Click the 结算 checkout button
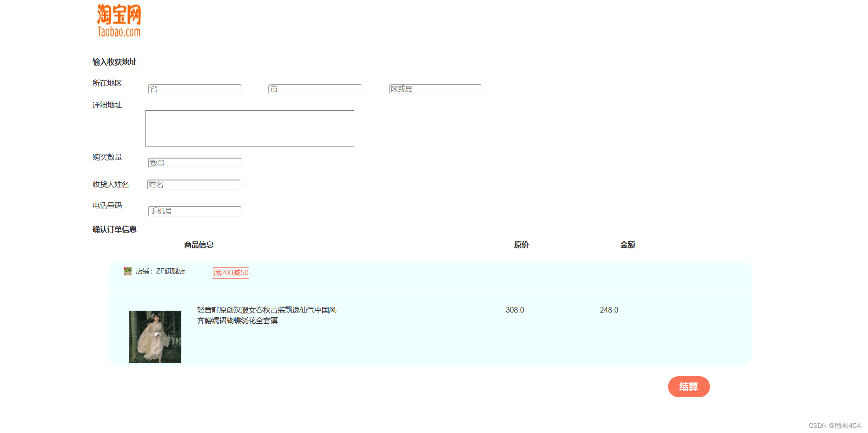The height and width of the screenshot is (433, 868). click(689, 386)
